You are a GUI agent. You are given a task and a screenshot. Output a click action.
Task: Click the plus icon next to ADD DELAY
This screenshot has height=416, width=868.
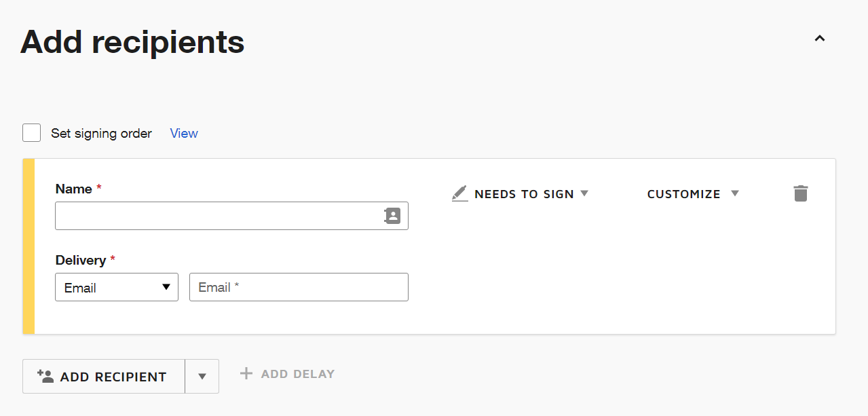click(245, 373)
